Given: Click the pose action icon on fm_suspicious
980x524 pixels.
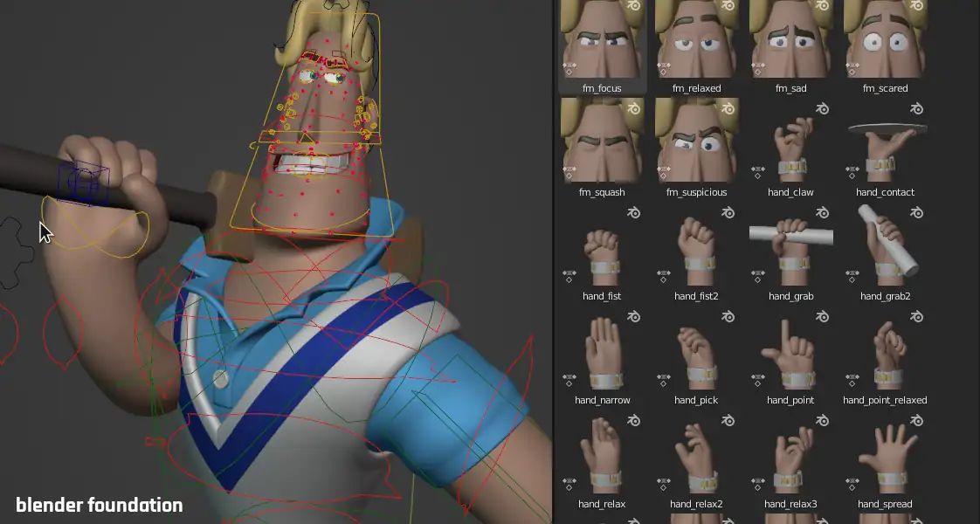Looking at the screenshot, I should point(663,172).
